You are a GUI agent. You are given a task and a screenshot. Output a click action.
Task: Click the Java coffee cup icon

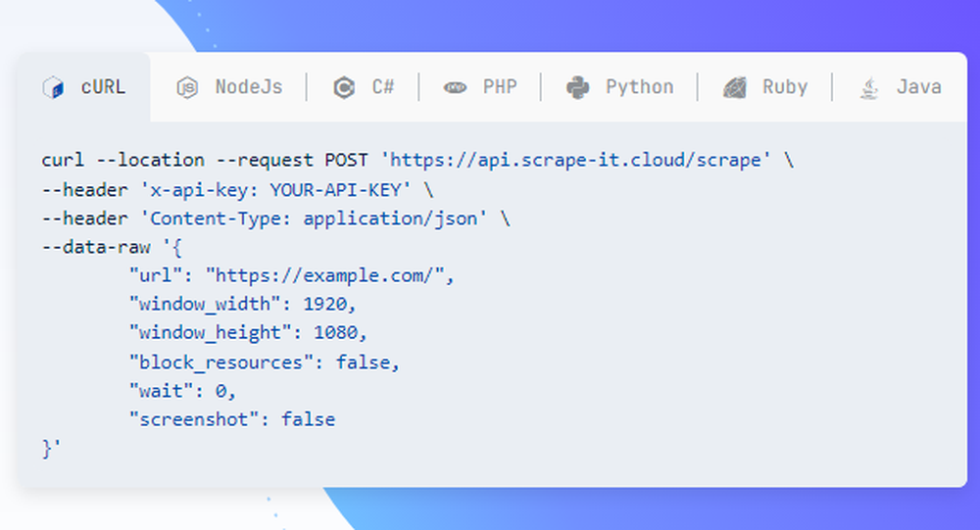[x=869, y=87]
